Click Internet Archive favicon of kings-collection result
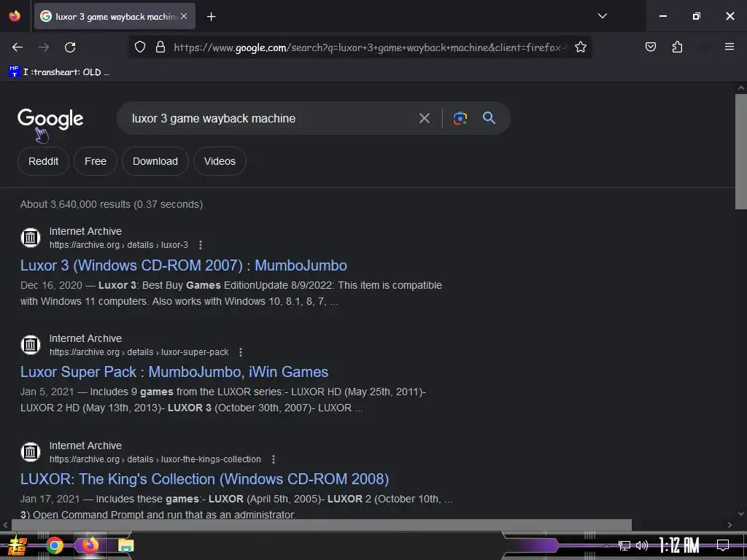 (x=31, y=451)
